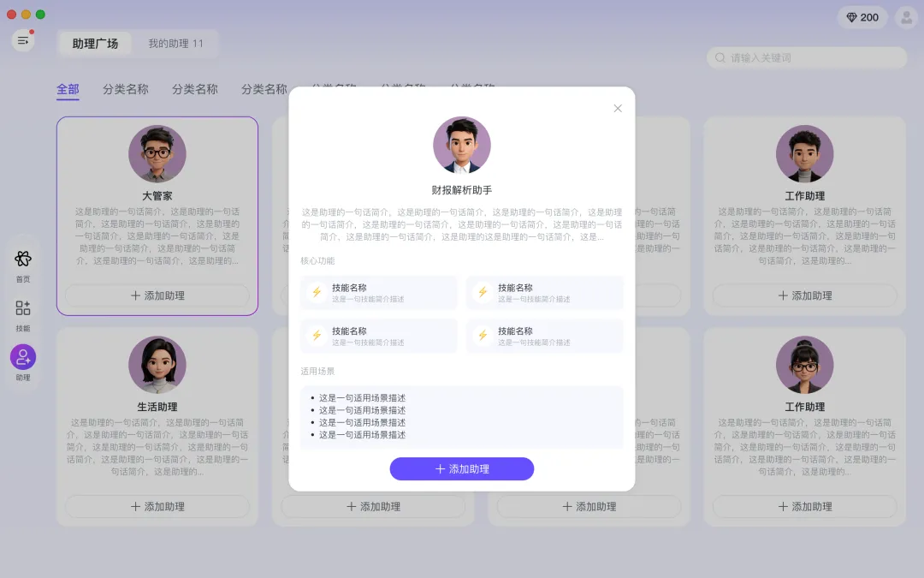Viewport: 924px width, 578px height.
Task: Open 技能 from the left sidebar
Action: 23,315
